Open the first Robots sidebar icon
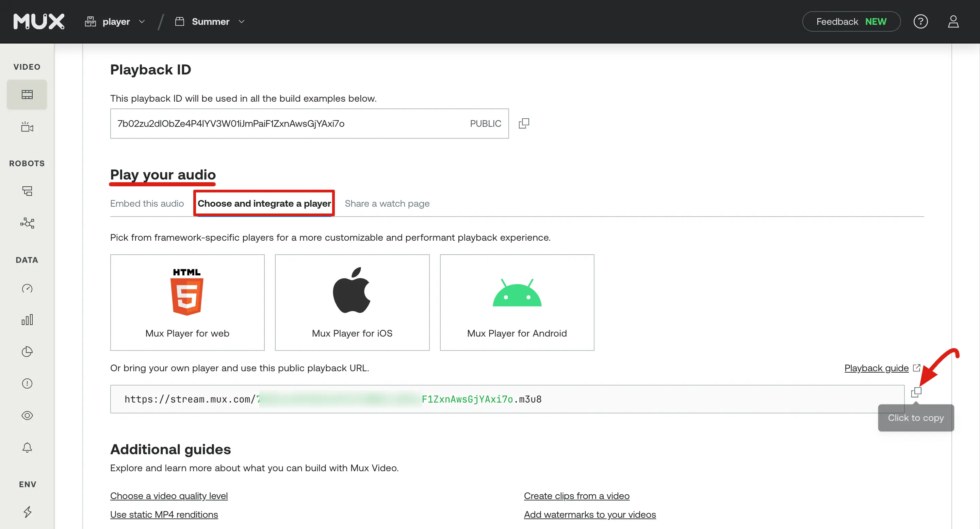Image resolution: width=980 pixels, height=529 pixels. [x=27, y=191]
